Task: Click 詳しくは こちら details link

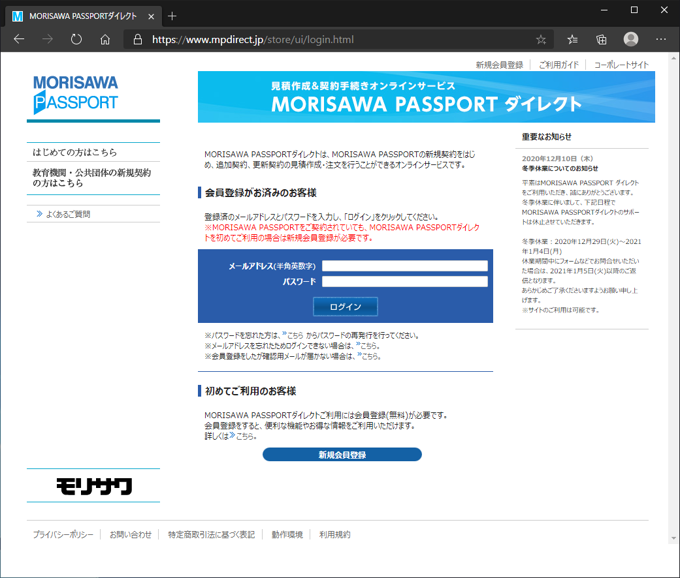Action: pyautogui.click(x=243, y=436)
